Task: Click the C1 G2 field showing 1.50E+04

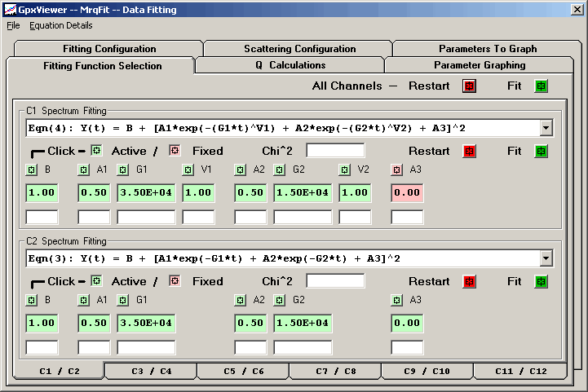Action: coord(303,192)
